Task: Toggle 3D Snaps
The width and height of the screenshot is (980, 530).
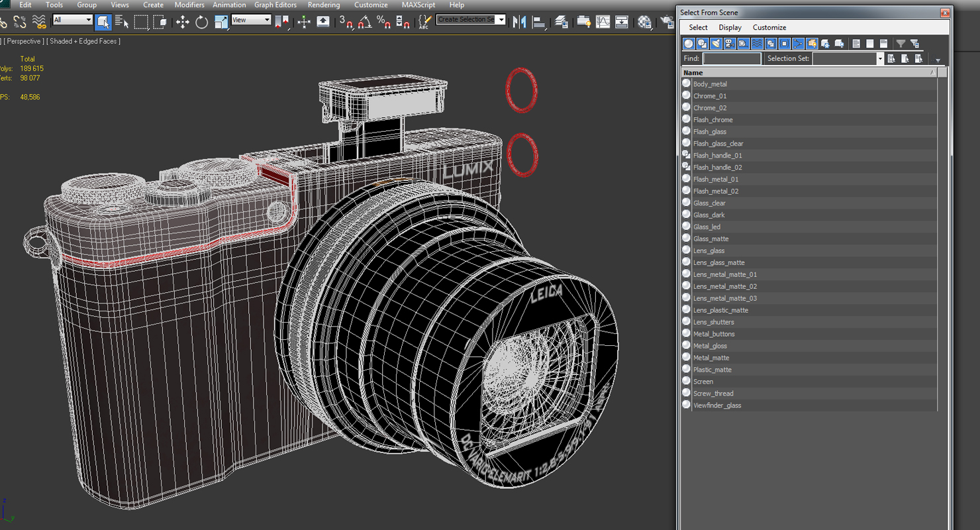Action: (346, 22)
